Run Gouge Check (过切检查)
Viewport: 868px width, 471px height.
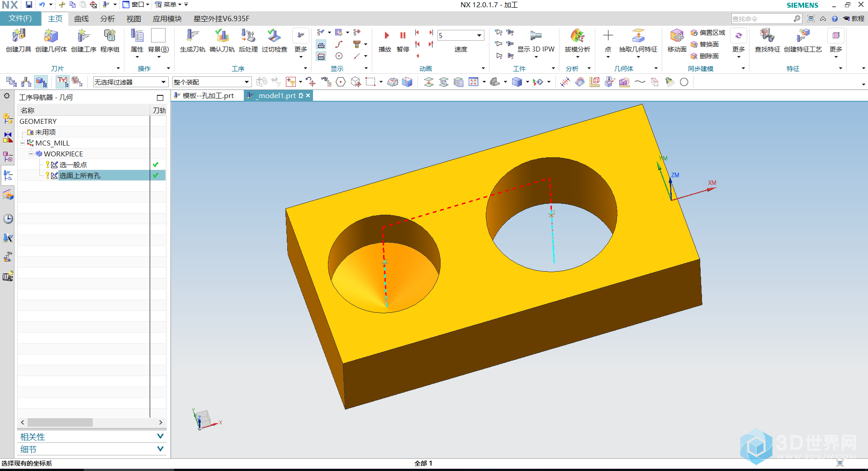[x=275, y=40]
